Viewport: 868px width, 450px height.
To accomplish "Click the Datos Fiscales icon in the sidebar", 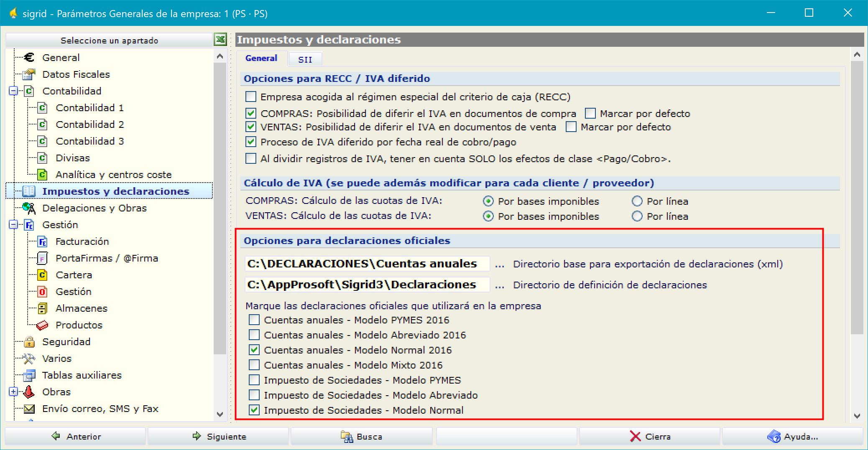I will point(28,74).
